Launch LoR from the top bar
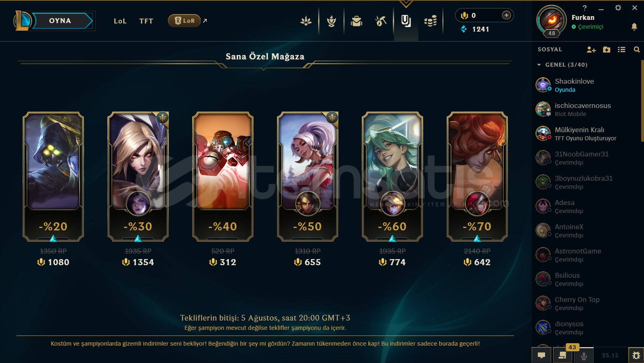 [x=185, y=21]
